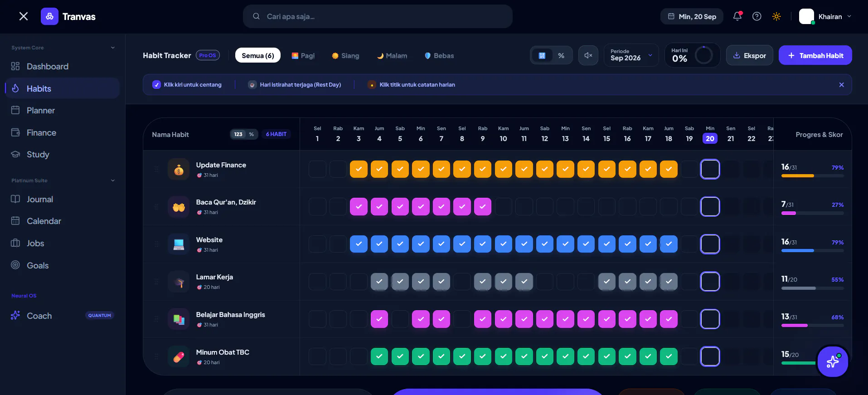Image resolution: width=868 pixels, height=395 pixels.
Task: Click the Baca Qur'an praying hands icon
Action: tap(179, 207)
